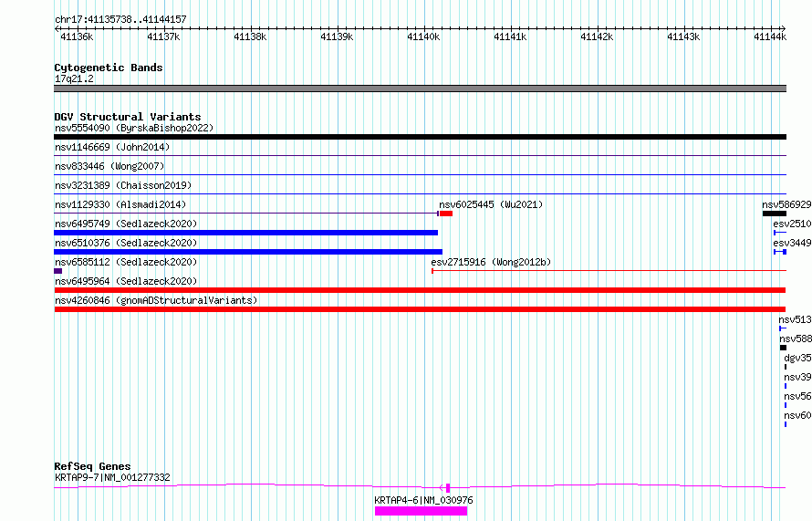Image resolution: width=812 pixels, height=521 pixels.
Task: Click the small purple nsv6585112 variant bar
Action: tap(58, 271)
